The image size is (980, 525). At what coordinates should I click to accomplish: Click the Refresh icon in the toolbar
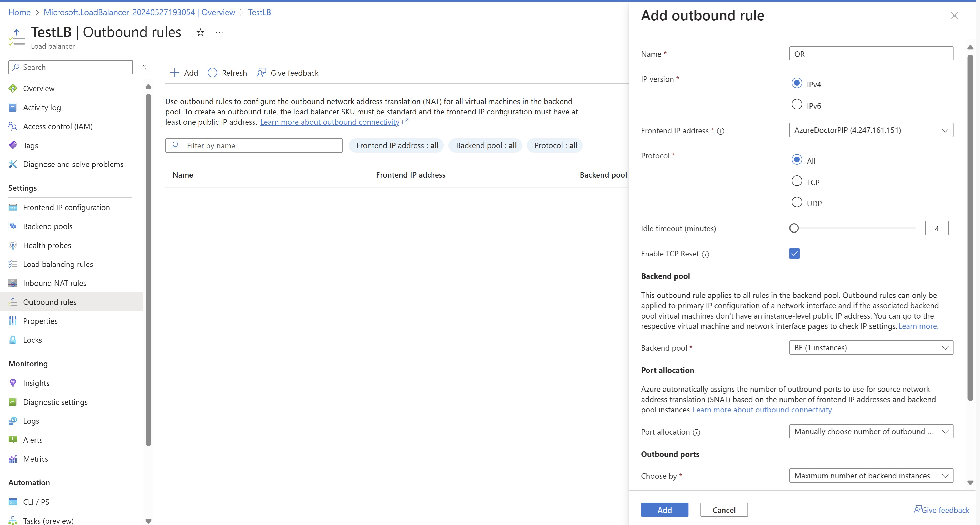212,73
